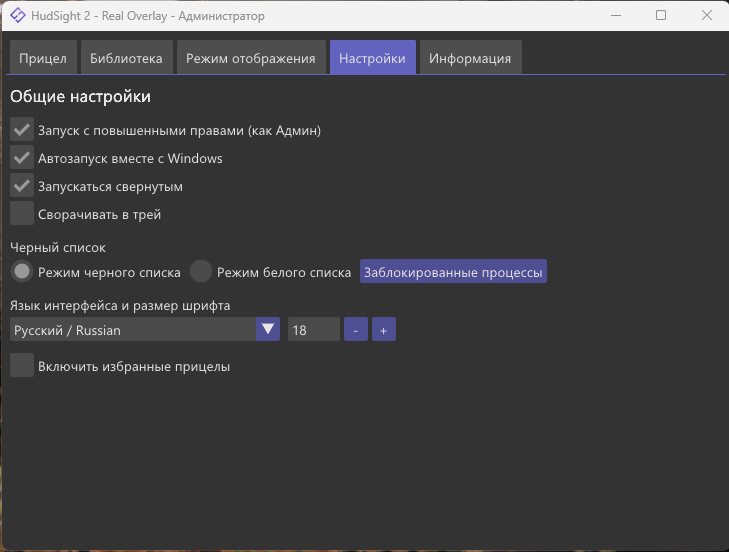Image resolution: width=729 pixels, height=552 pixels.
Task: Select Режим белого списка radio button
Action: coord(202,272)
